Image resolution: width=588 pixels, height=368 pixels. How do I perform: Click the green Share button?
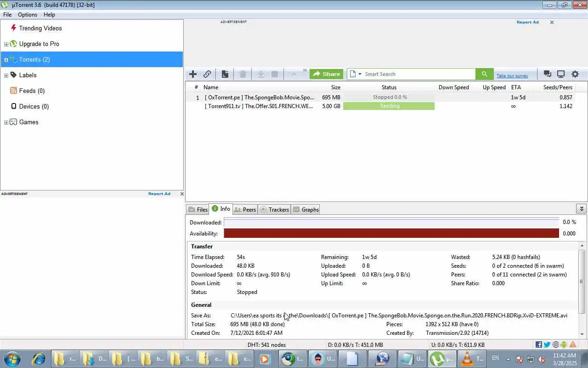point(326,74)
